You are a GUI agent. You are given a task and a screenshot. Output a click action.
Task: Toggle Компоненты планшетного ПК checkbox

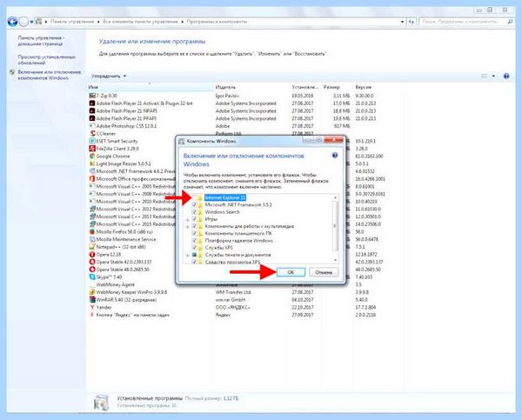194,233
